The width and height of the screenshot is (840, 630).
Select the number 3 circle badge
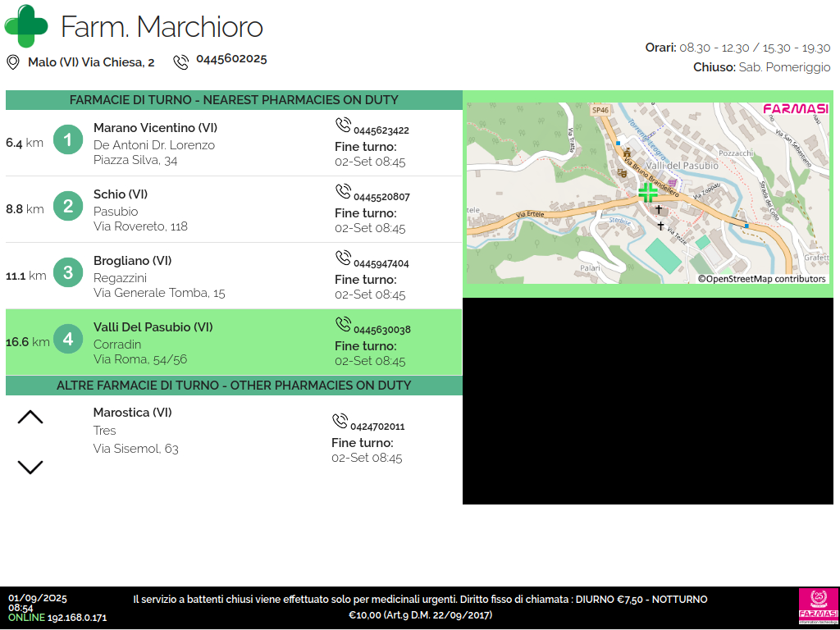pos(68,272)
